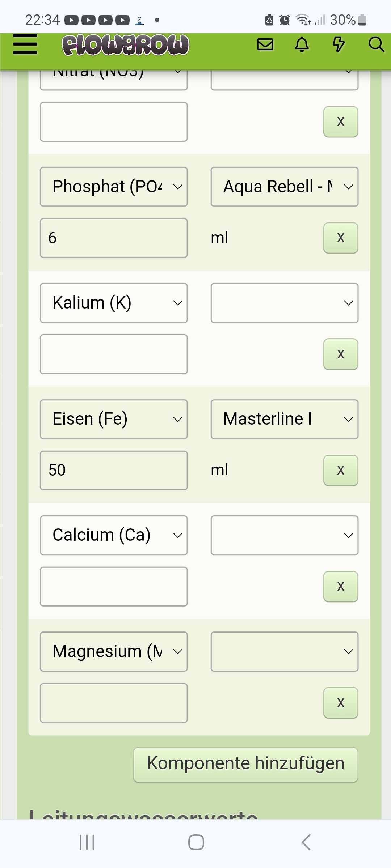Viewport: 391px width, 868px height.
Task: Open the notifications bell
Action: pos(302,44)
